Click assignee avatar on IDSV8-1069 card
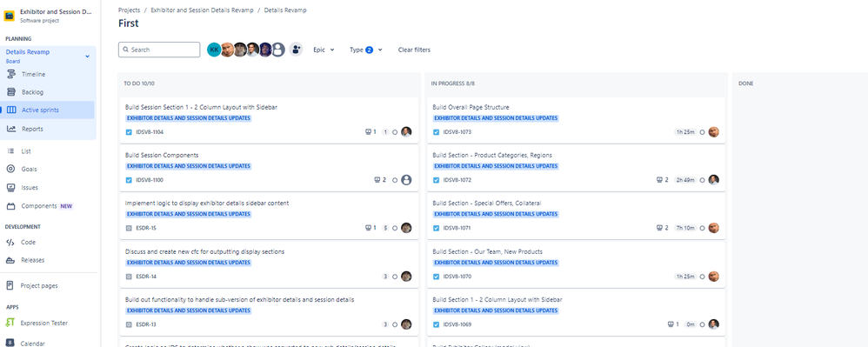 pos(713,324)
